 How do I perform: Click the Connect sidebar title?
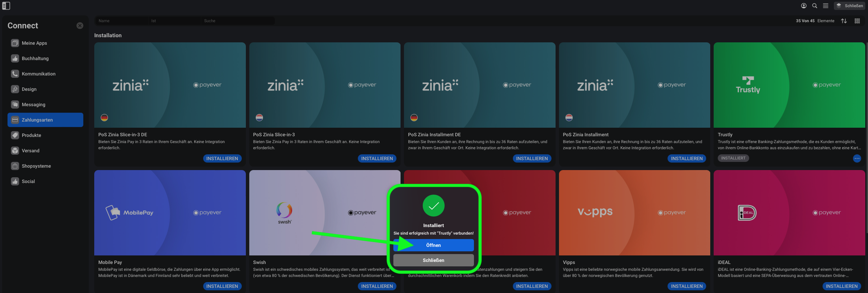(x=23, y=26)
